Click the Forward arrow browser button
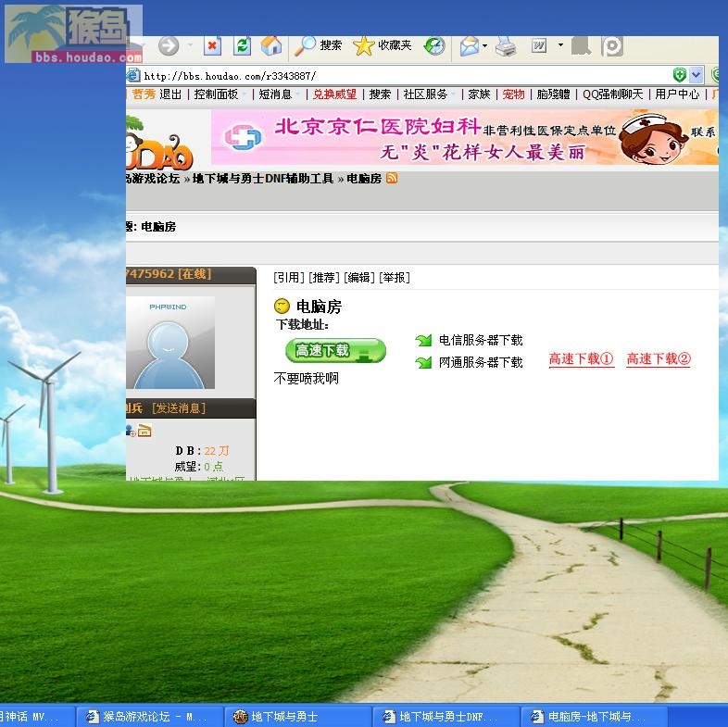Screen dimensions: 728x727 [168, 46]
